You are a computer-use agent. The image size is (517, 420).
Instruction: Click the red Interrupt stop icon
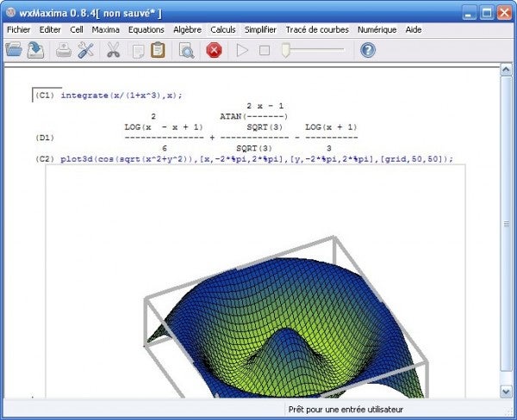pos(214,50)
